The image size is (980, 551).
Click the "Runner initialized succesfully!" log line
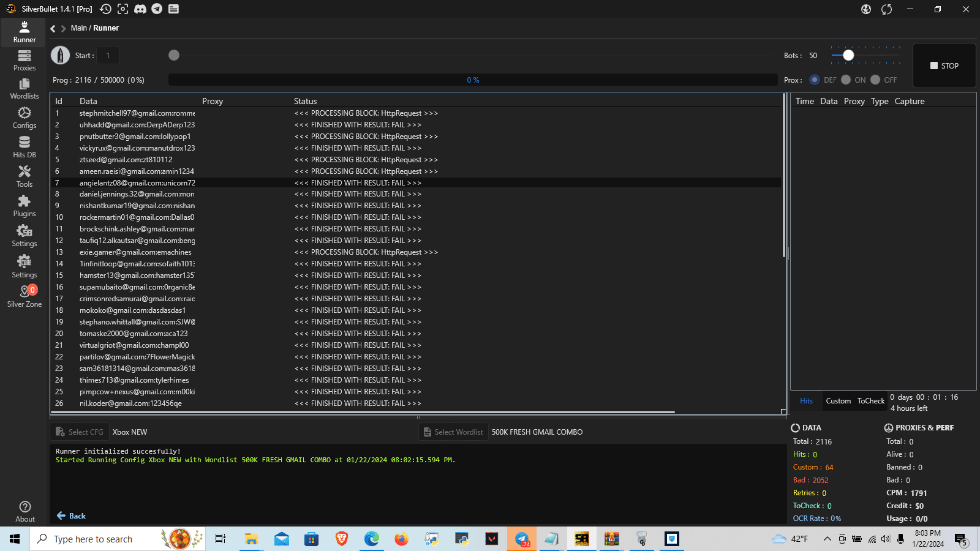[118, 451]
